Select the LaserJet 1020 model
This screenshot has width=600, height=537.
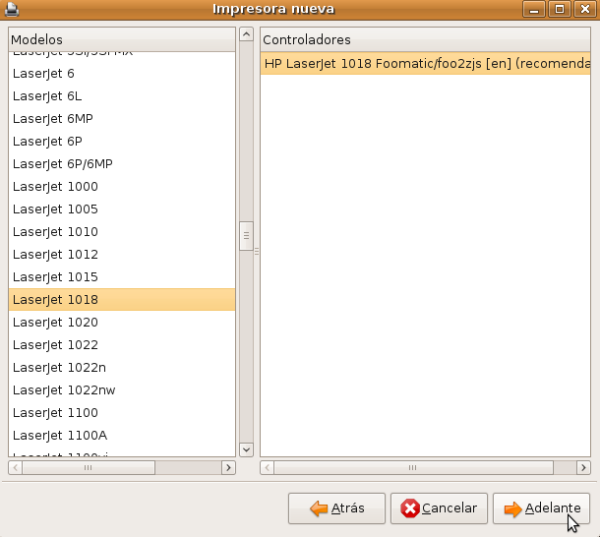point(55,322)
